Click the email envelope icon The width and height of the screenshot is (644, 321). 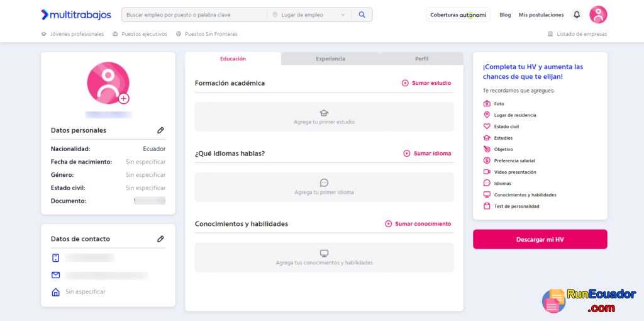click(56, 275)
